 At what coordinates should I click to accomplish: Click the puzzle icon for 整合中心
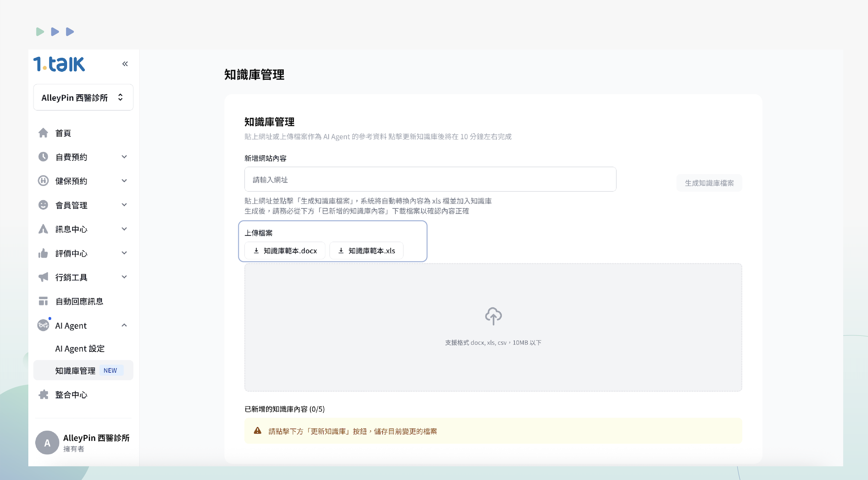[x=43, y=395]
